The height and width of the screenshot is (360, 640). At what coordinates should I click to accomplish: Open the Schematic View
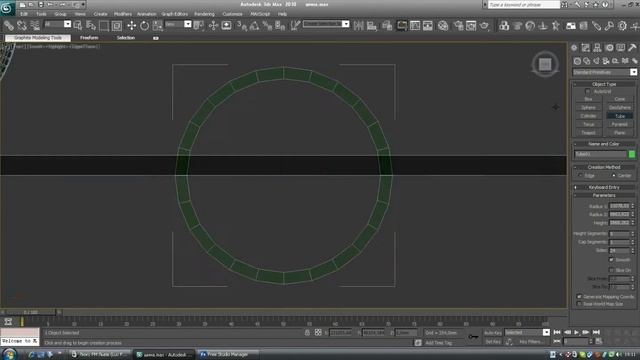coord(428,26)
